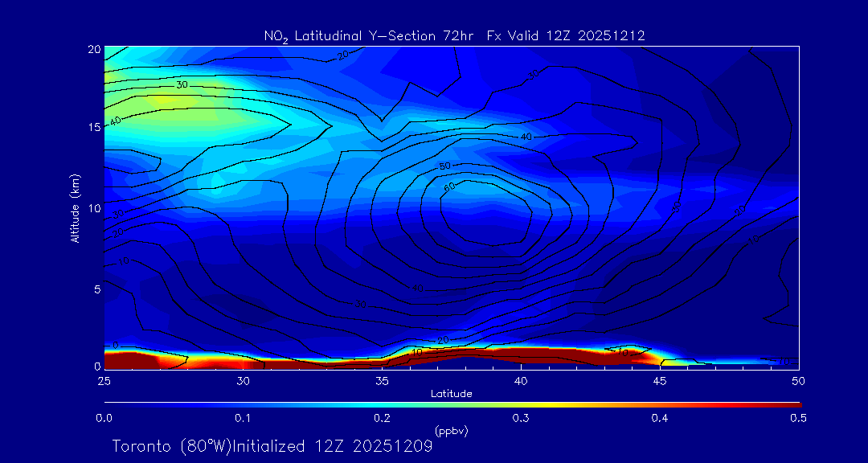Image resolution: width=868 pixels, height=463 pixels.
Task: Click the 60 contour label in the plot center
Action: point(448,186)
